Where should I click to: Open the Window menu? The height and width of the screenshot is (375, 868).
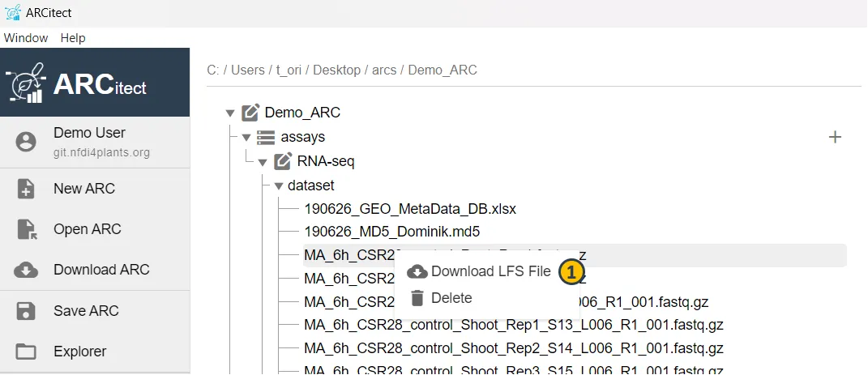pyautogui.click(x=26, y=38)
